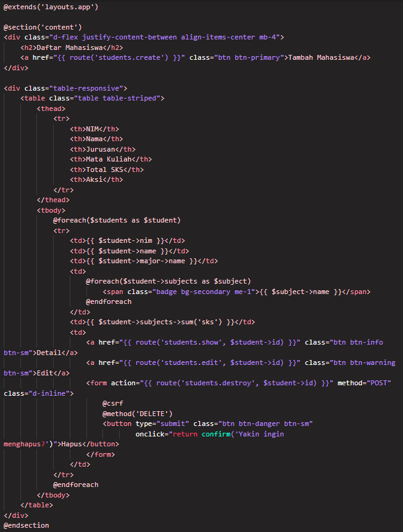
Task: Click the $subject->name expression
Action: [301, 292]
